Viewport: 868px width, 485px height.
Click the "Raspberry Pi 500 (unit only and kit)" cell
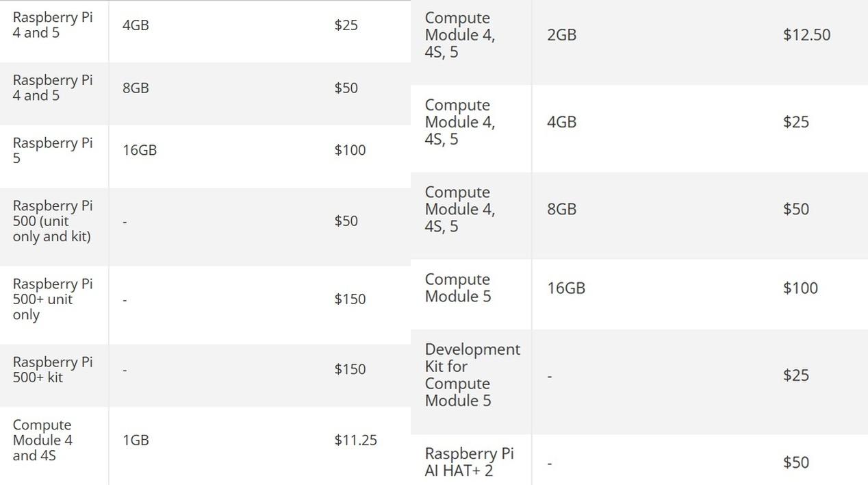coord(52,221)
